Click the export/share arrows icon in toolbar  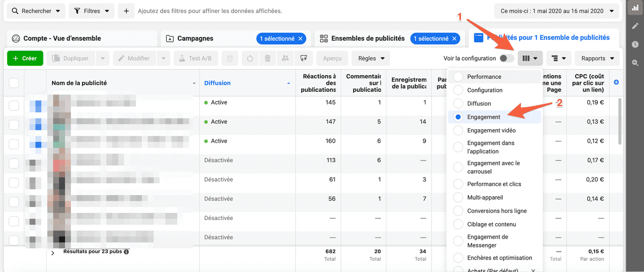tap(304, 58)
